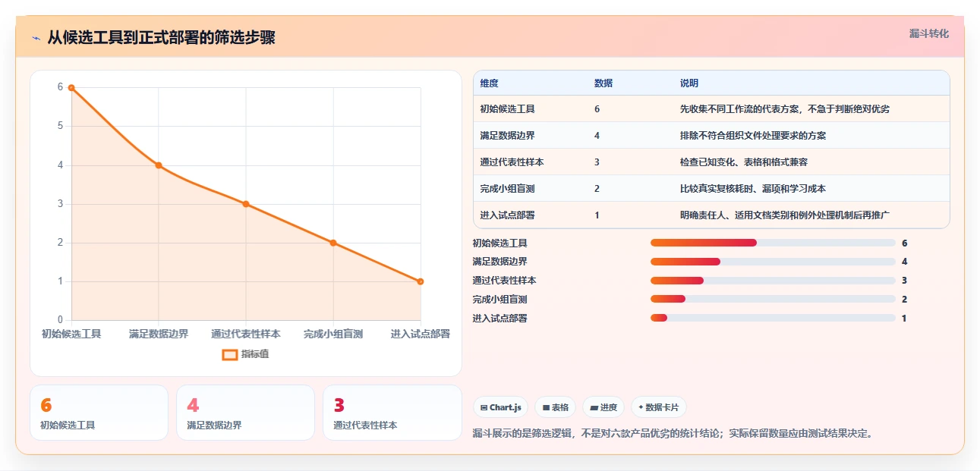Open the data card showing 3 通过代表性样本

392,413
